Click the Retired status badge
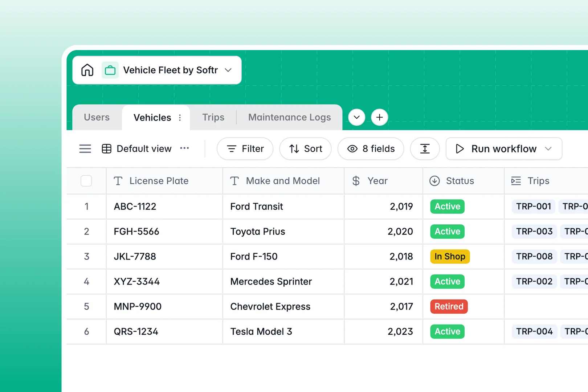 [449, 307]
